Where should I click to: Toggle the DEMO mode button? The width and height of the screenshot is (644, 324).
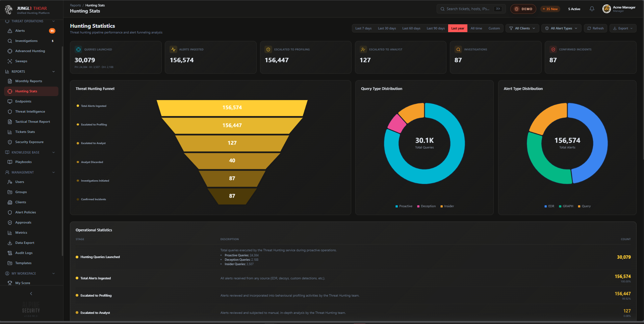point(523,9)
